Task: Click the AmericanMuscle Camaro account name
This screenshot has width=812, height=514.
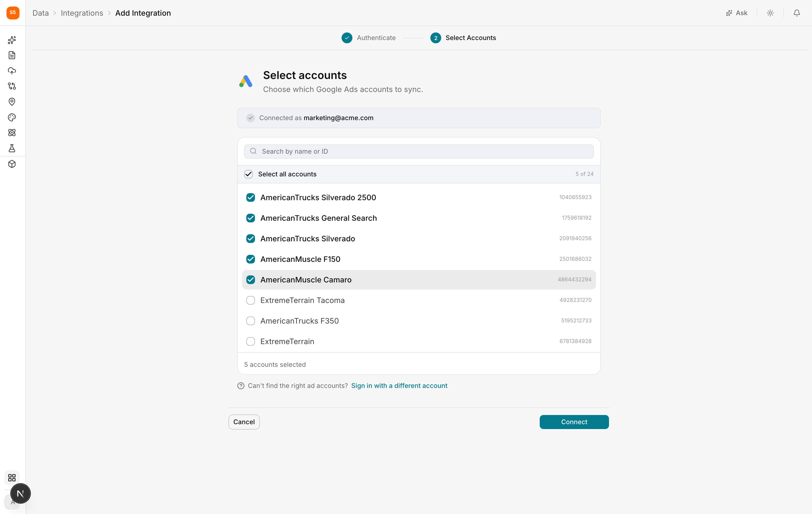Action: (x=306, y=280)
